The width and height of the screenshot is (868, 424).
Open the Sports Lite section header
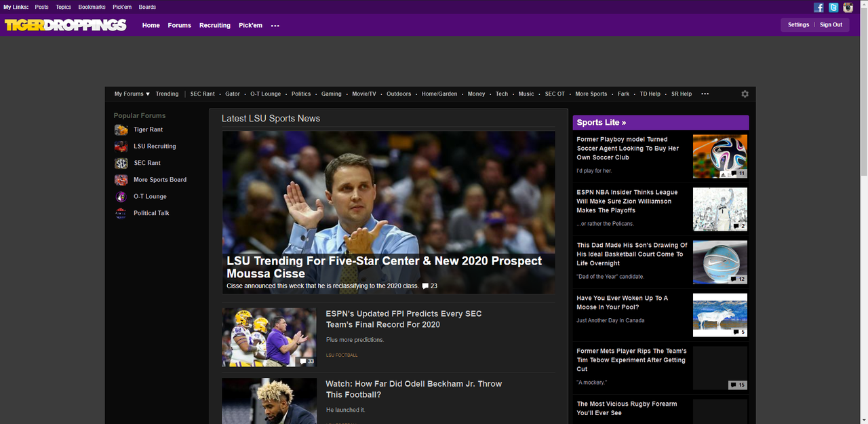click(x=660, y=123)
